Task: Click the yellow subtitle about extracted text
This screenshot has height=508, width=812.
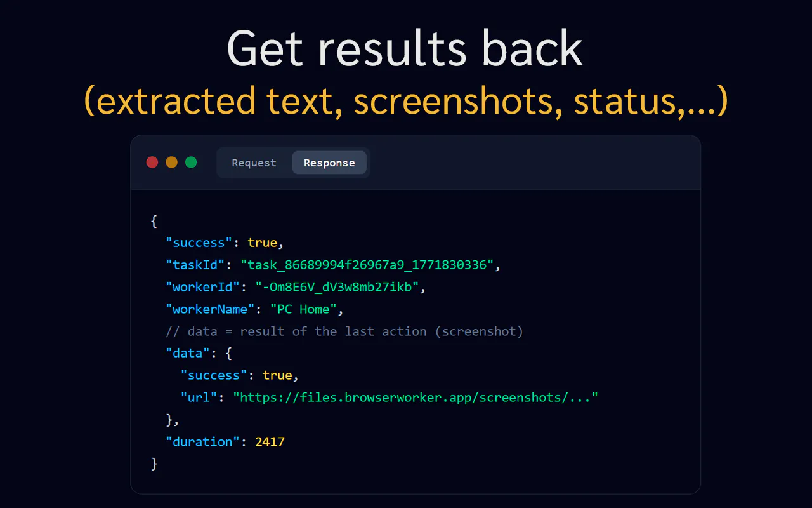Action: coord(405,102)
